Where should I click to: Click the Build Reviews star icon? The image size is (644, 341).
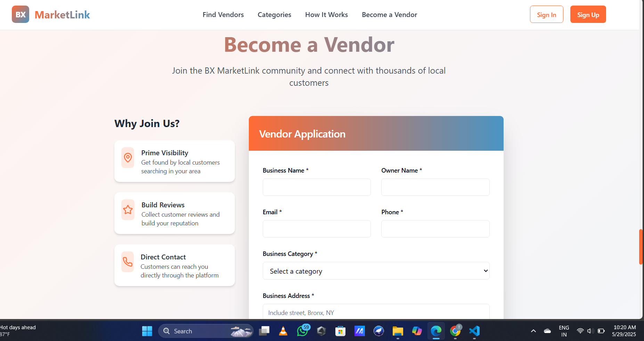point(128,210)
